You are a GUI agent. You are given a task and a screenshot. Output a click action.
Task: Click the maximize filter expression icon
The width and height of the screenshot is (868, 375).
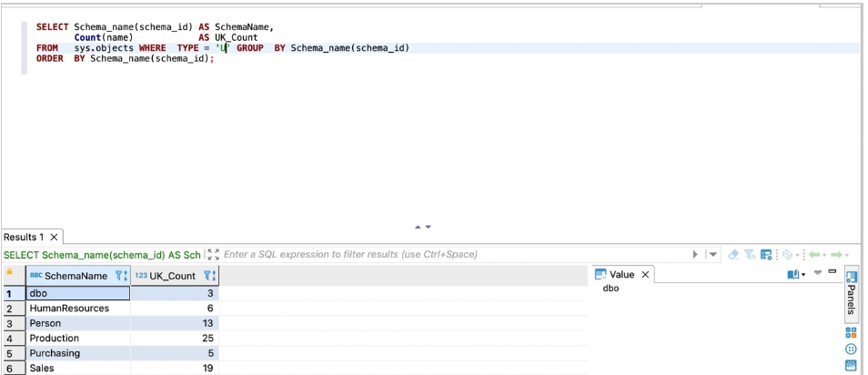point(213,254)
